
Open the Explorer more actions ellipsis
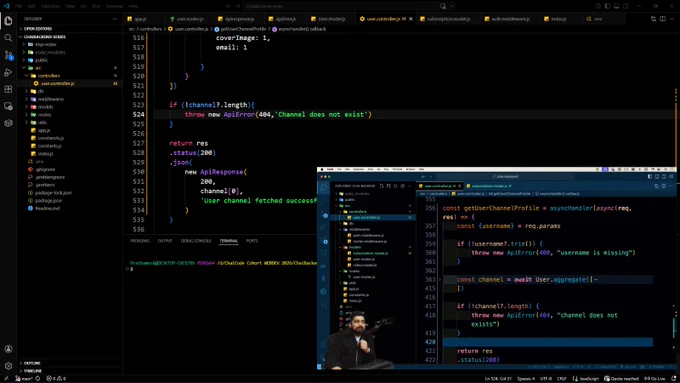(115, 19)
